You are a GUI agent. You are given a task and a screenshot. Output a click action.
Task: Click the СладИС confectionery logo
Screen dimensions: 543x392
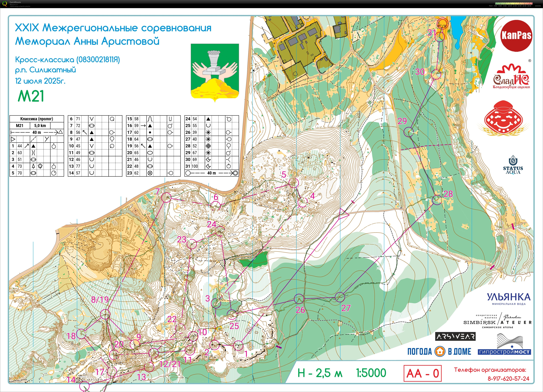click(511, 76)
